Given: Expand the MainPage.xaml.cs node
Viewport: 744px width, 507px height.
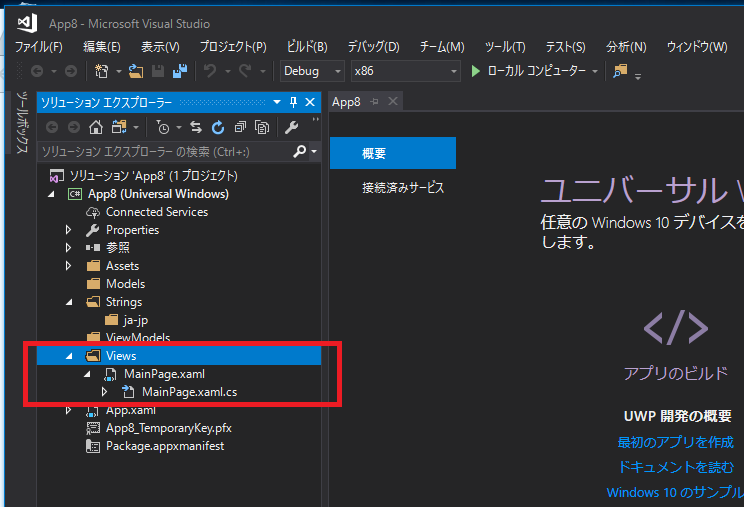Looking at the screenshot, I should [x=104, y=392].
